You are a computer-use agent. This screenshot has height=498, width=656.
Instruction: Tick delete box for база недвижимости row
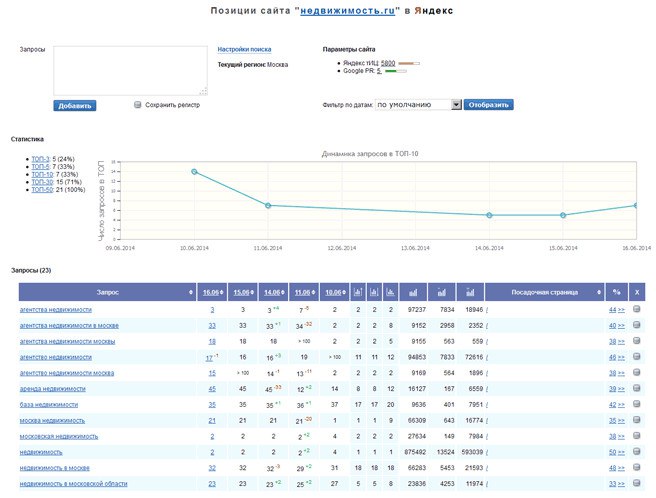coord(636,404)
